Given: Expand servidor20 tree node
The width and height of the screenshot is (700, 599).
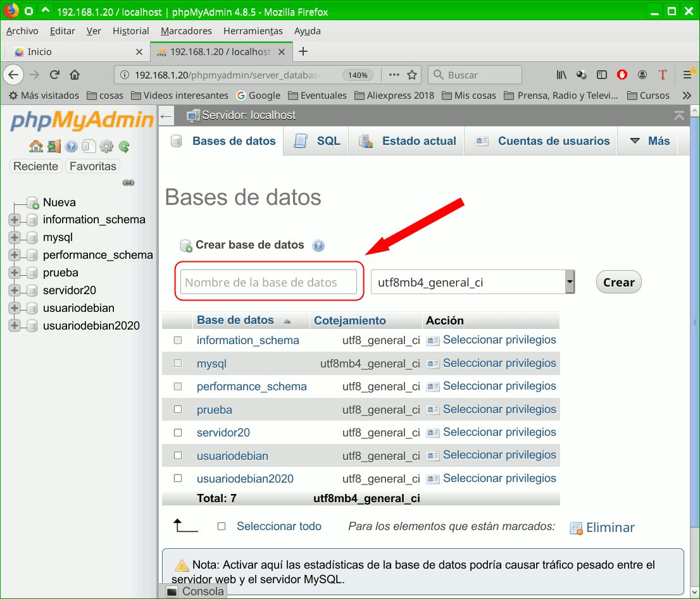Looking at the screenshot, I should [15, 290].
